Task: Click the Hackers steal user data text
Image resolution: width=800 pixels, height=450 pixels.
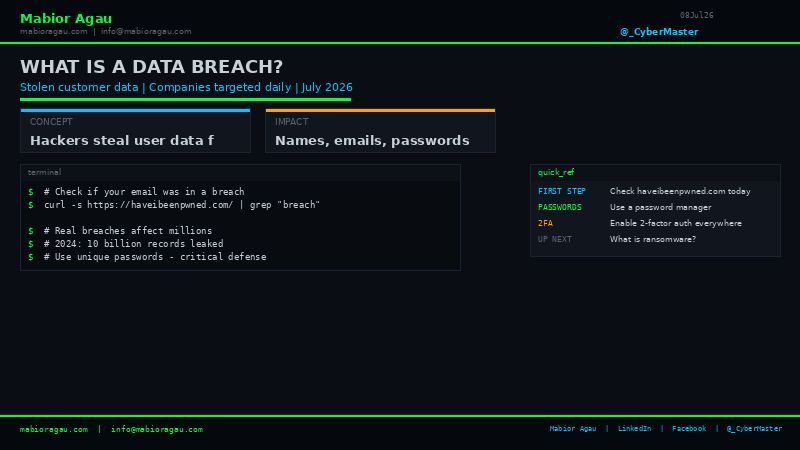Action: (122, 140)
